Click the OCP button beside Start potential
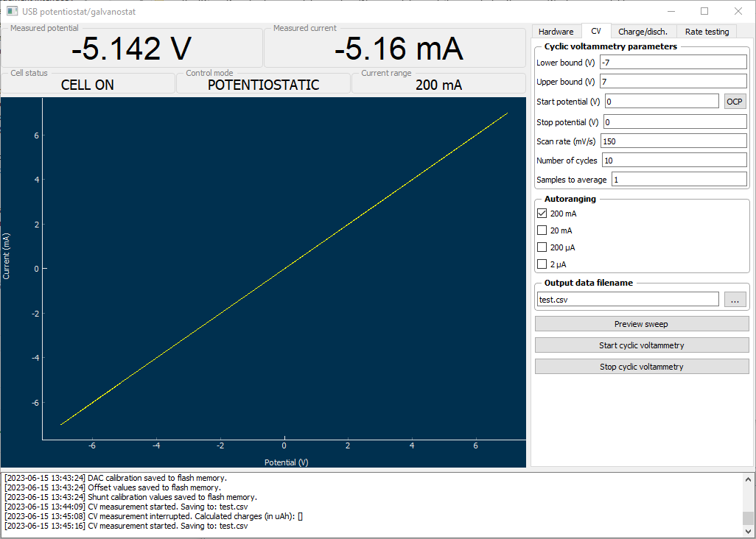 coord(734,101)
